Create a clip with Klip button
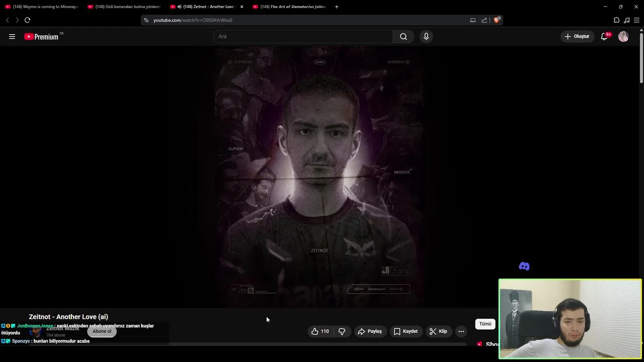The height and width of the screenshot is (362, 644). click(x=438, y=331)
